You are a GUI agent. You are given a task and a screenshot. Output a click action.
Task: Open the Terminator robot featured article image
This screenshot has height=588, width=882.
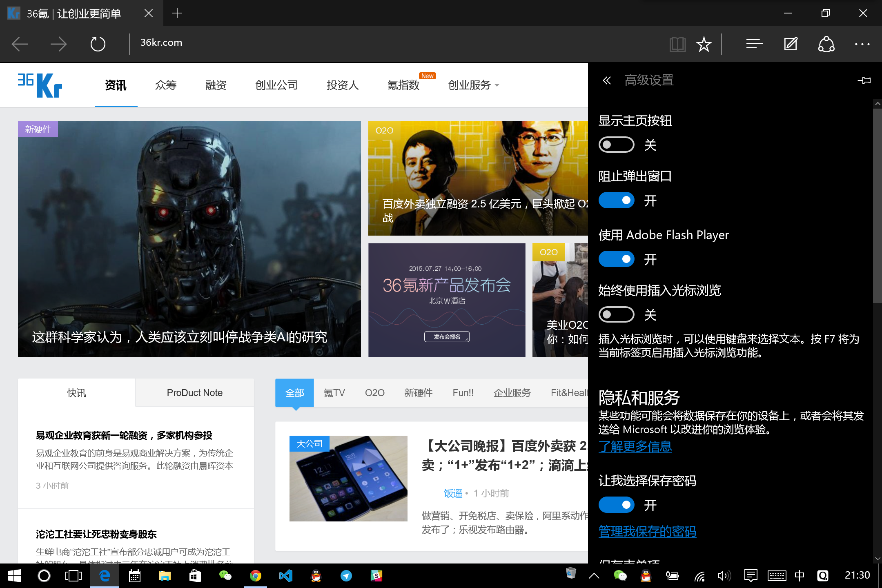189,239
